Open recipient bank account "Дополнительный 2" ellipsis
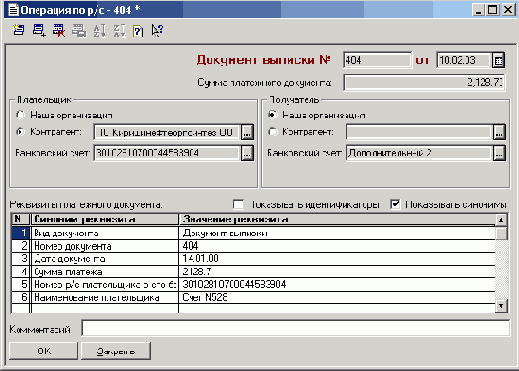Viewport: 519px width, 371px height. [499, 153]
